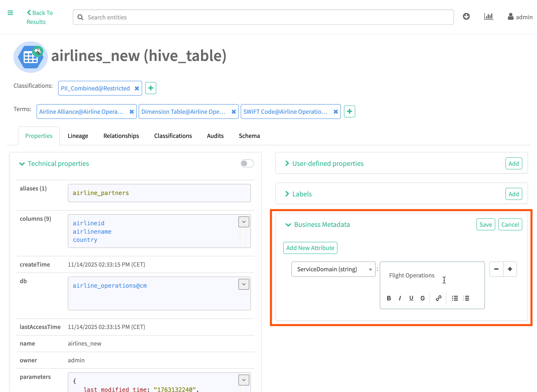Apply italic formatting in ServiceDomain editor
Viewport: 537px width, 392px height.
point(400,298)
